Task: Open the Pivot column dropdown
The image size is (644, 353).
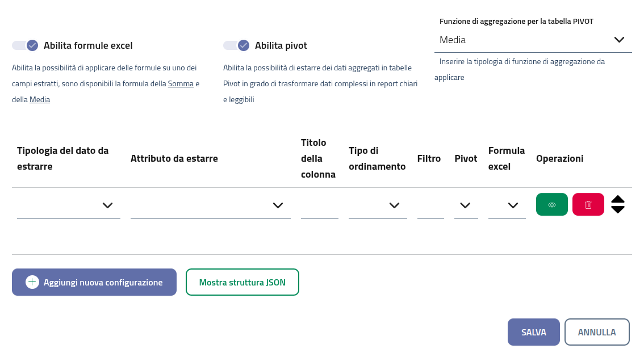Action: pyautogui.click(x=466, y=205)
